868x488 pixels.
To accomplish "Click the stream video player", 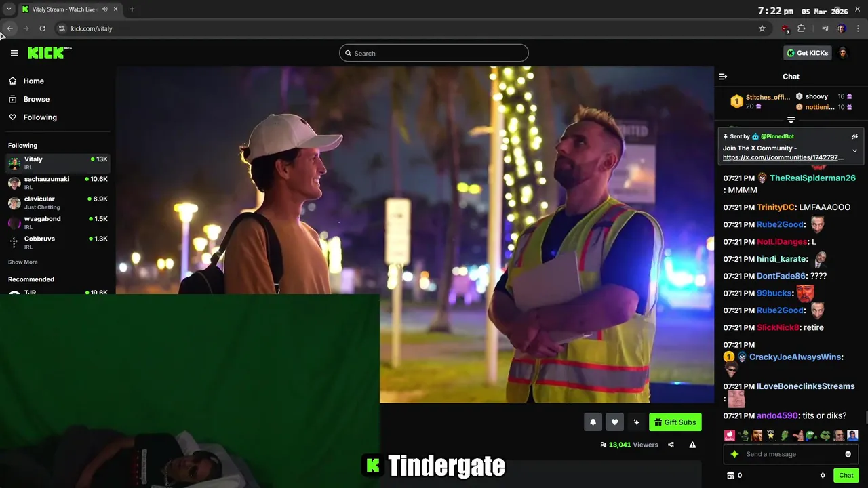I will 414,235.
